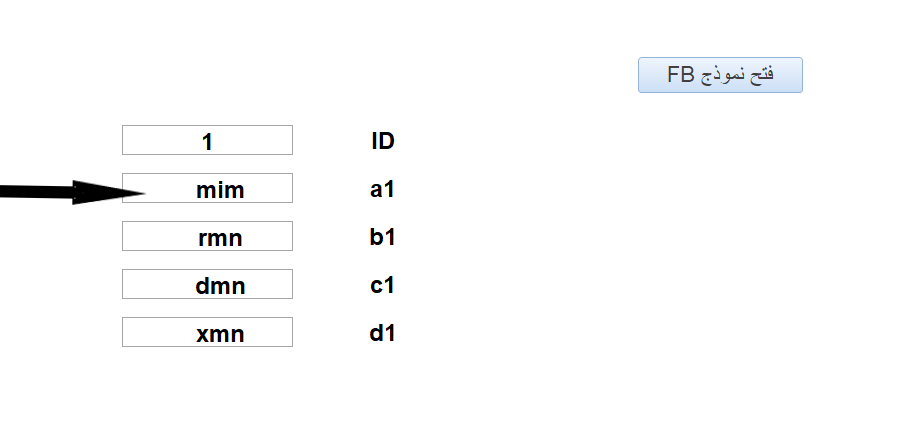Click the ID label
The height and width of the screenshot is (438, 910).
pos(383,141)
